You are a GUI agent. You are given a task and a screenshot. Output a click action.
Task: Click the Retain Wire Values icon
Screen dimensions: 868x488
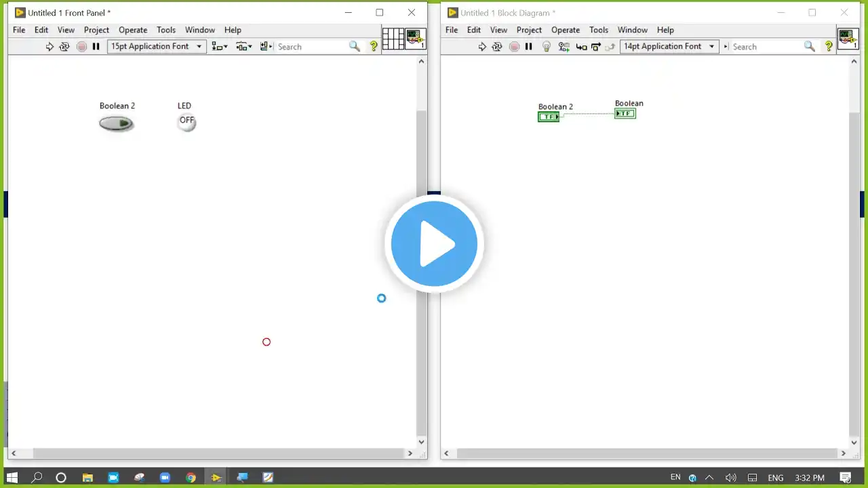tap(564, 47)
